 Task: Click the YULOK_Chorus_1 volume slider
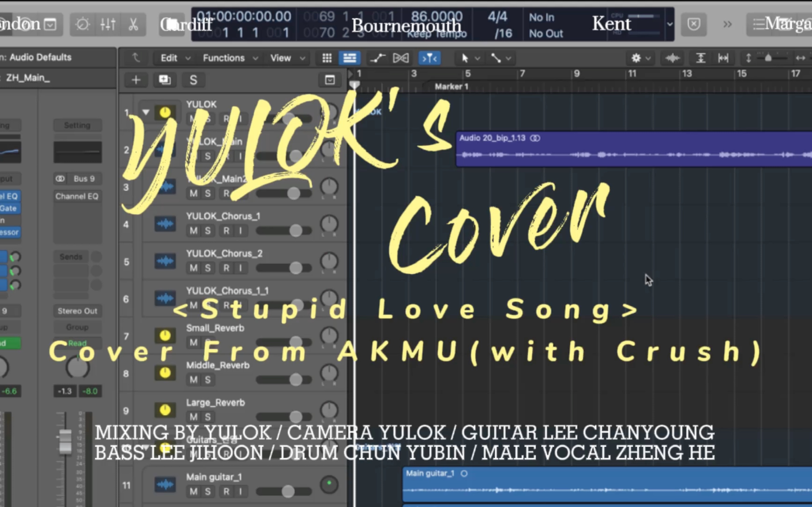(x=284, y=231)
